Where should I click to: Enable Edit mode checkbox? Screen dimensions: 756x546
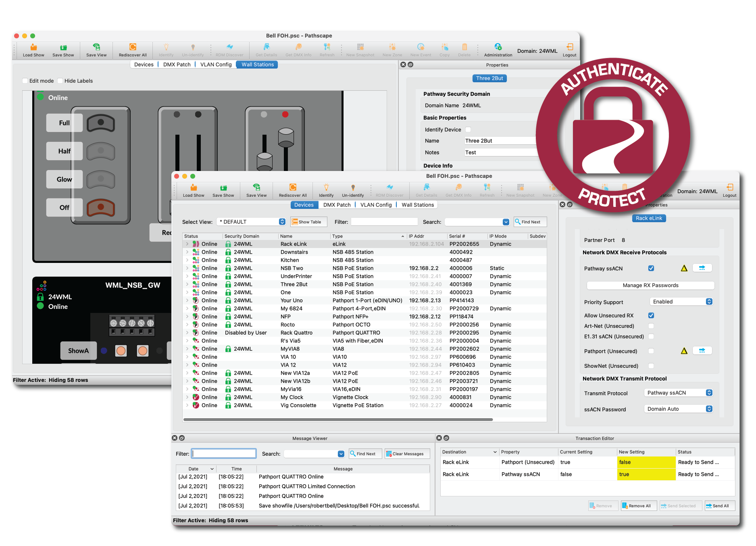25,81
